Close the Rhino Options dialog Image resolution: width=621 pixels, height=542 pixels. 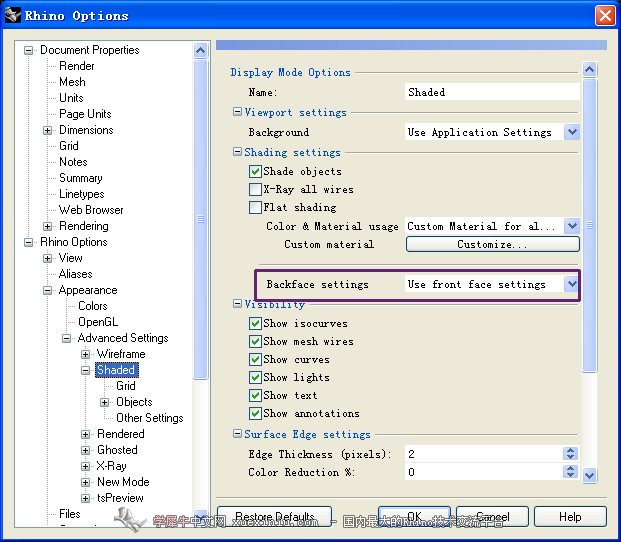[605, 16]
